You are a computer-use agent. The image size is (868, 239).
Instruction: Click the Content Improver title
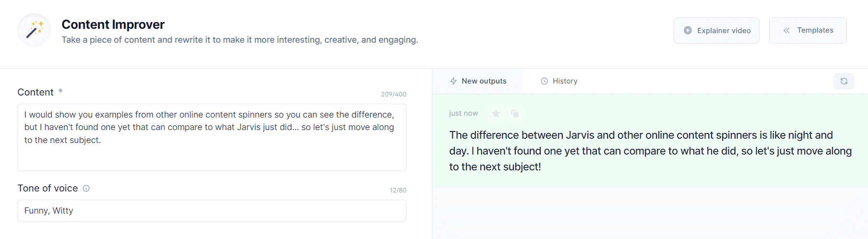[113, 24]
